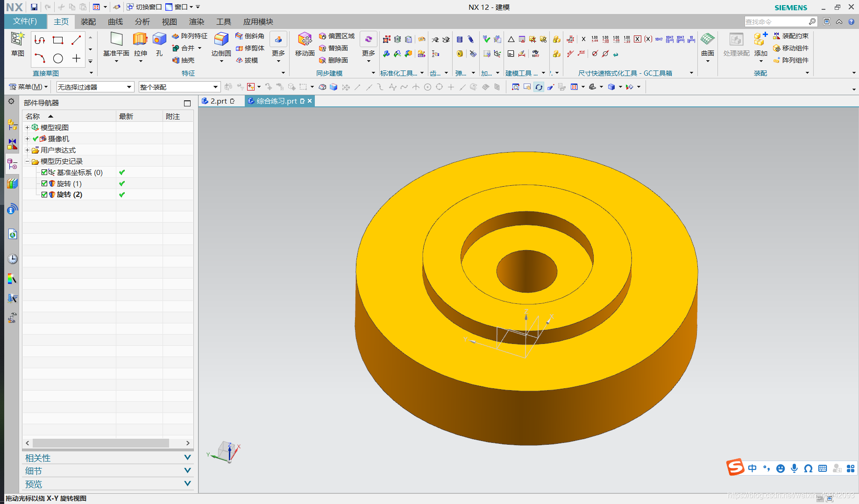Screen dimensions: 859x504
Task: Pick the circle sketch tool
Action: tap(58, 58)
